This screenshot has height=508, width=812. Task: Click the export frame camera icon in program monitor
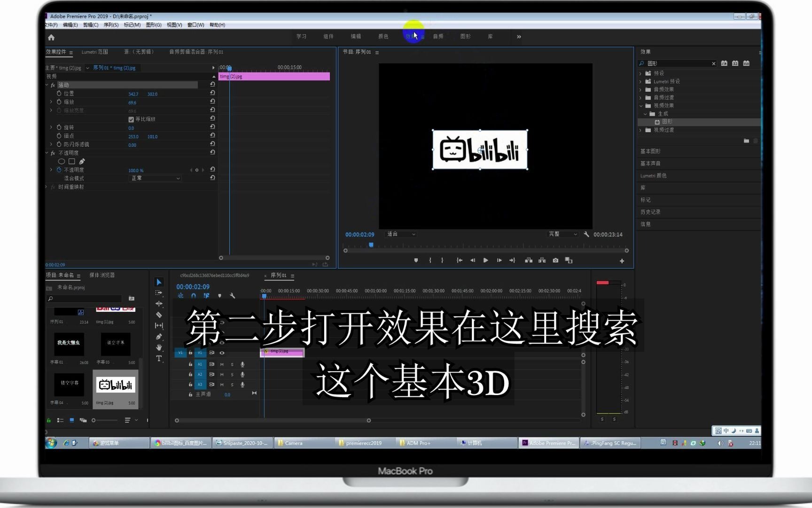(x=556, y=260)
